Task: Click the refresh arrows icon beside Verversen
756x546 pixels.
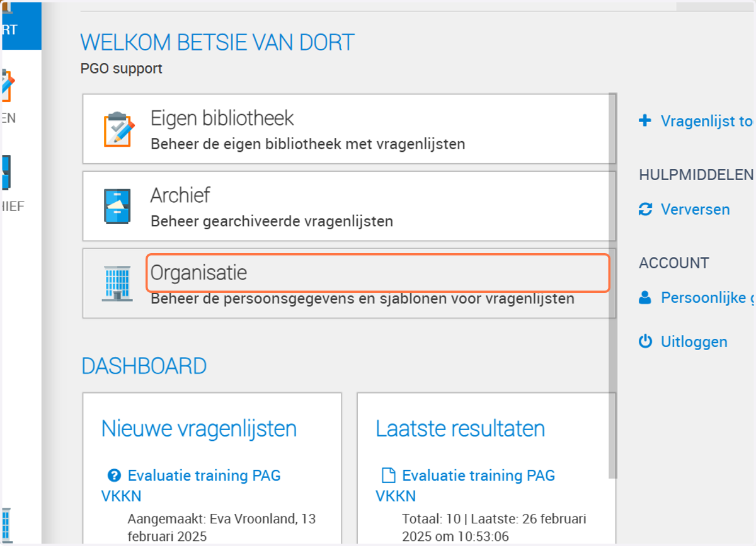Action: click(x=645, y=209)
